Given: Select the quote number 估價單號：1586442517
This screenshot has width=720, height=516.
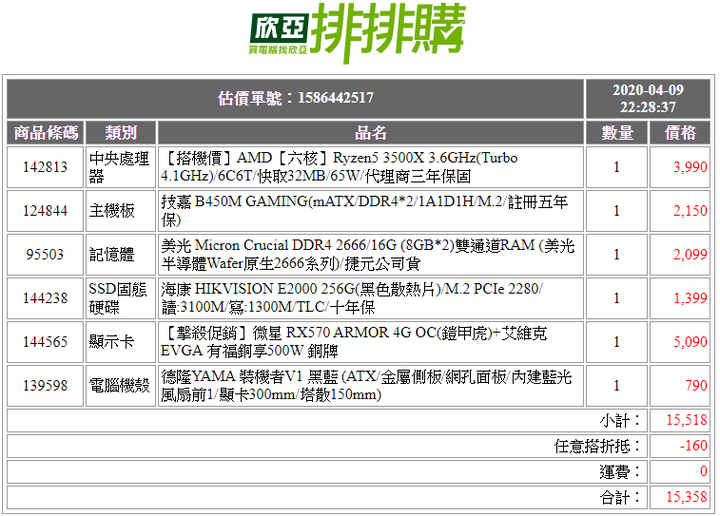Looking at the screenshot, I should click(x=296, y=98).
